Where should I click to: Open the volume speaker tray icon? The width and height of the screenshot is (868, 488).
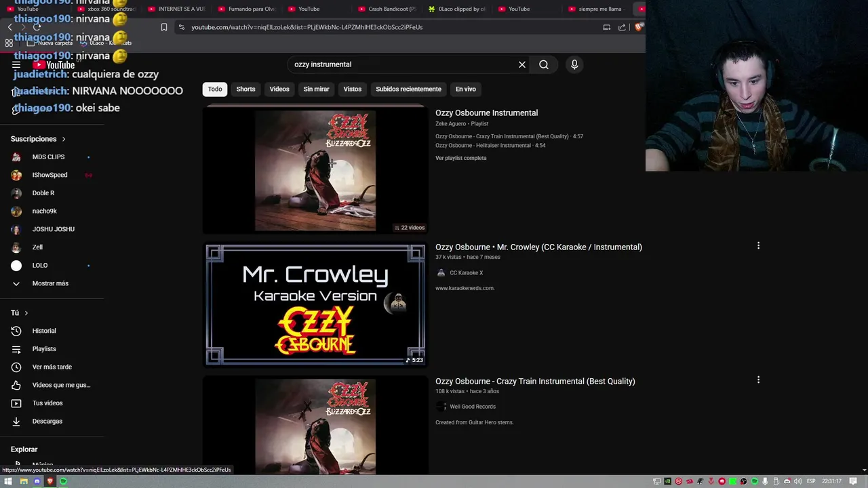tap(798, 481)
